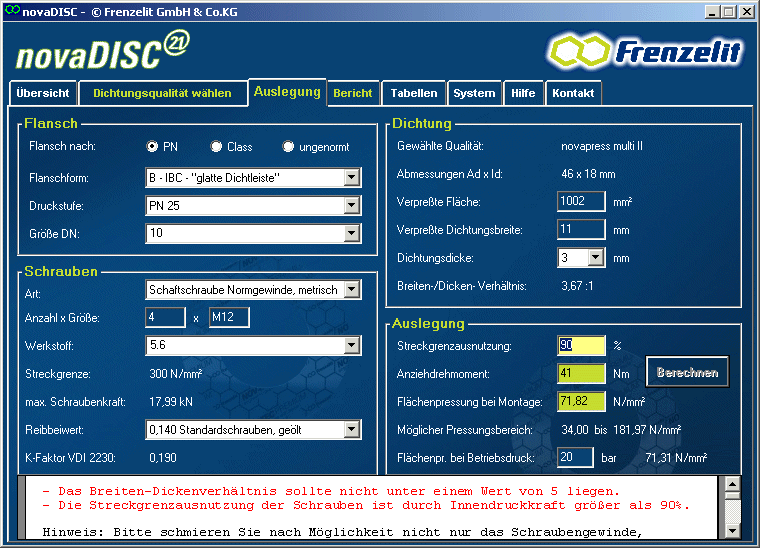Screen dimensions: 760x548
Task: Expand the Druckstufe PN 25 dropdown
Action: (351, 206)
